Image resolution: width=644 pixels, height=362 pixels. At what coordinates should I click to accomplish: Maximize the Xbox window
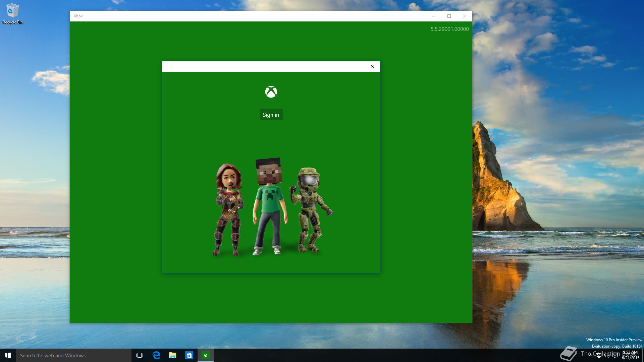point(449,16)
